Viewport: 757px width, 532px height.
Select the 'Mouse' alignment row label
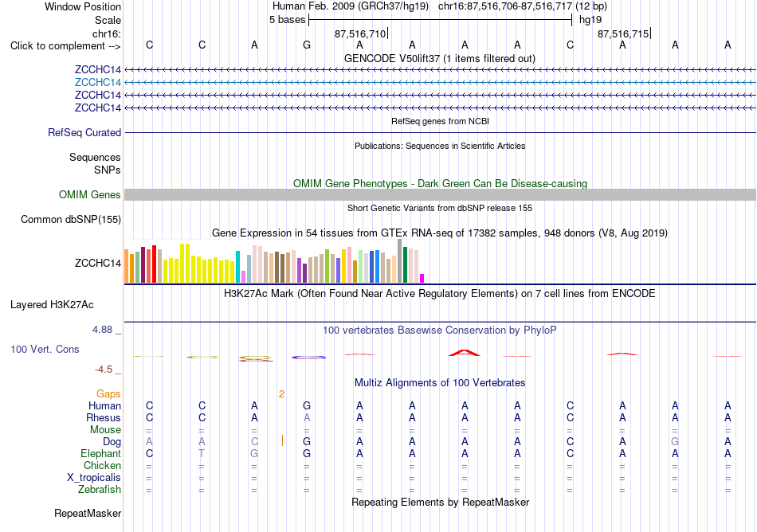pos(105,430)
